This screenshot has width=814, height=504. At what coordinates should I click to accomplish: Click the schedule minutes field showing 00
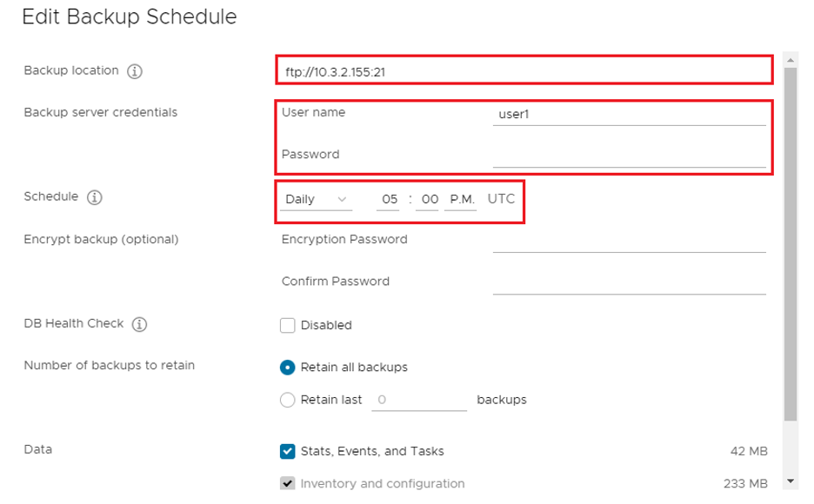tap(430, 200)
